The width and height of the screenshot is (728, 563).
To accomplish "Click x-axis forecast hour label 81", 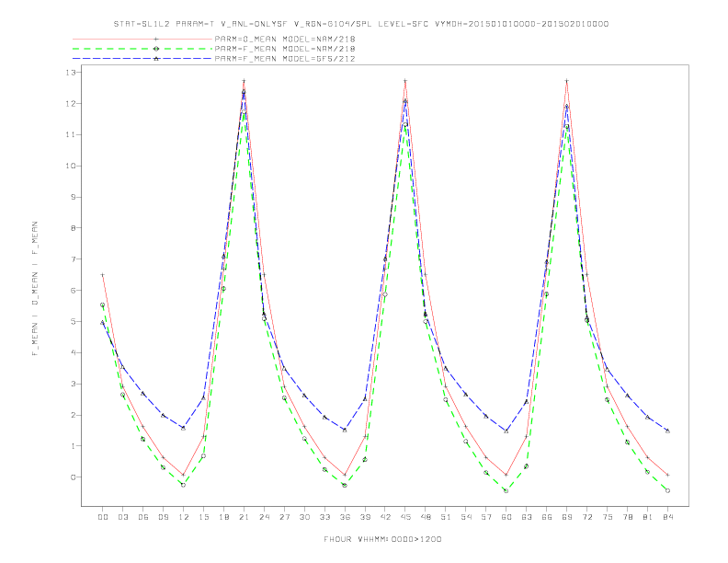I will (648, 517).
